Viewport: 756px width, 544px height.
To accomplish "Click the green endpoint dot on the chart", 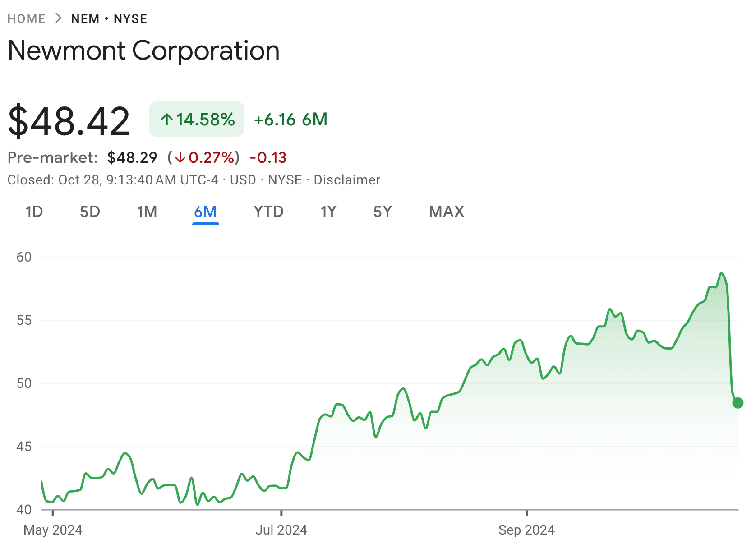I will (x=739, y=403).
